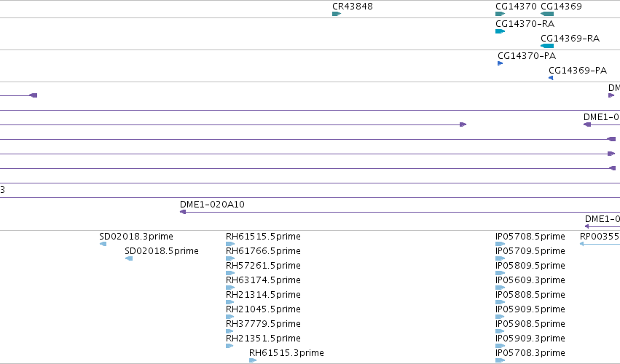620x364 pixels.
Task: Select the CG14369 gene label
Action: (561, 7)
